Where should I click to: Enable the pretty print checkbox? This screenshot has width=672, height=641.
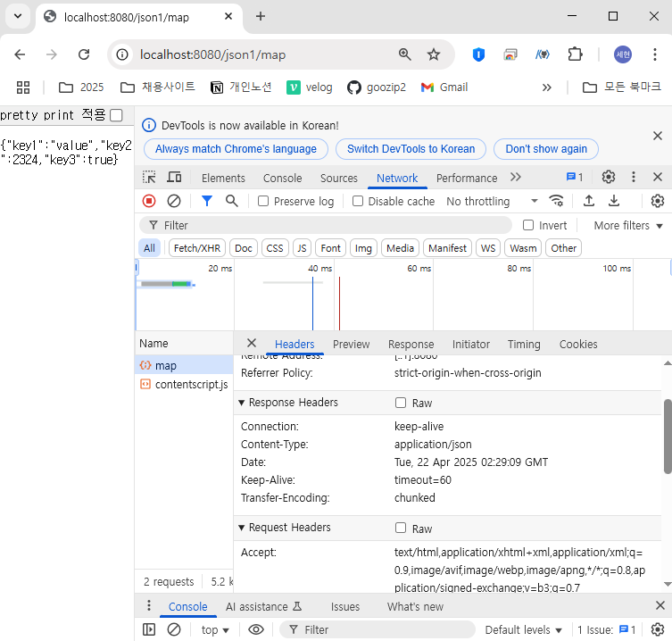116,115
